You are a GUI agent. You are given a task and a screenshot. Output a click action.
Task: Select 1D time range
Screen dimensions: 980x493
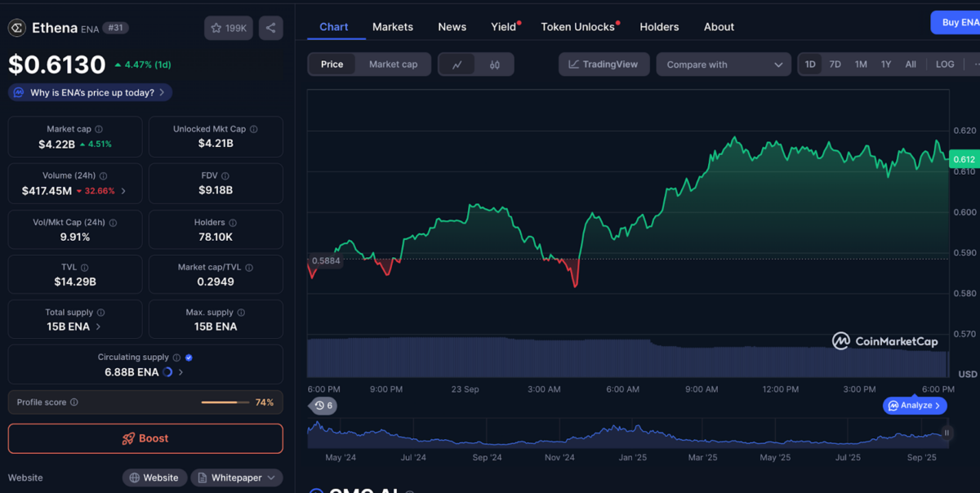[x=810, y=64]
